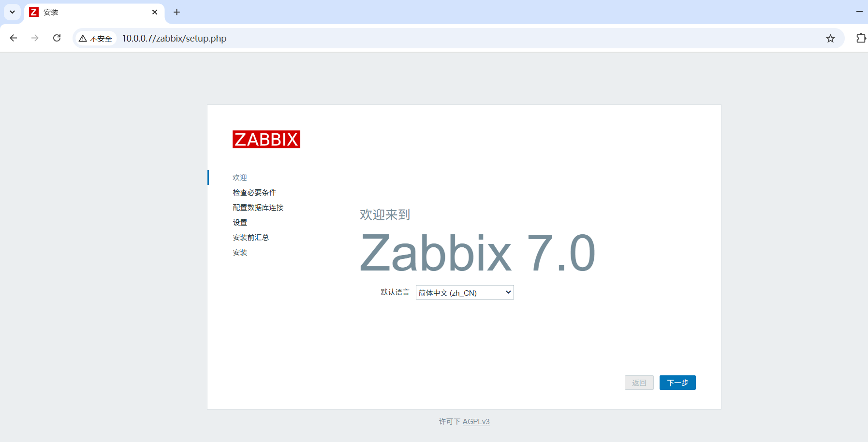Open the tab search chevron dropdown
The height and width of the screenshot is (442, 868).
coord(12,12)
